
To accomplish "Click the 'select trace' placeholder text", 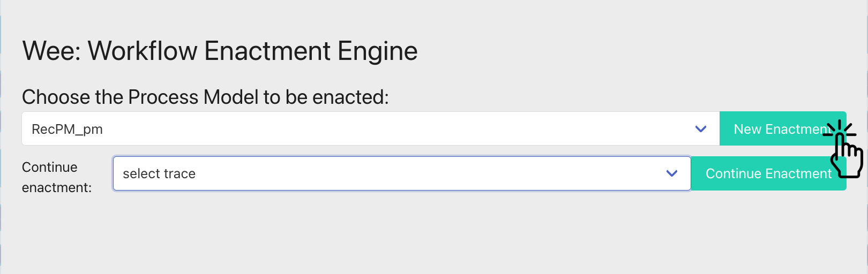I will click(x=159, y=174).
